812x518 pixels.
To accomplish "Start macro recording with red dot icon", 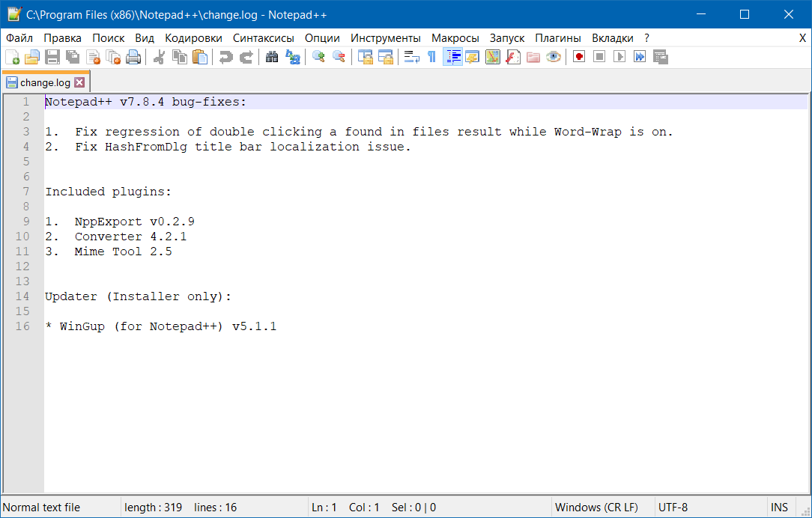I will [579, 57].
